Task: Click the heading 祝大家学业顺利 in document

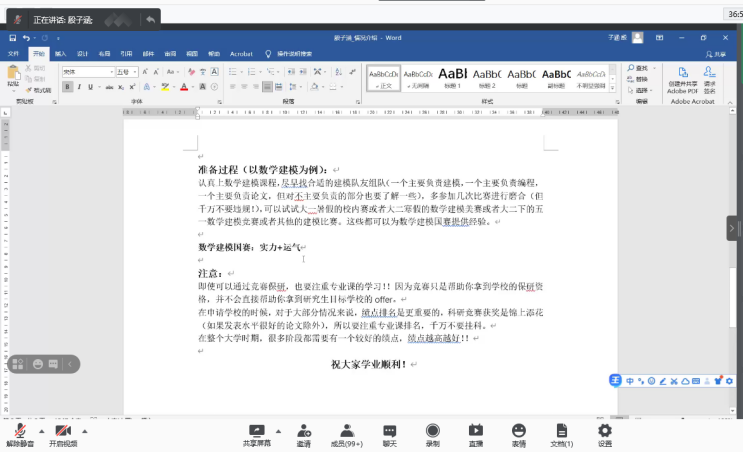Action: click(370, 365)
